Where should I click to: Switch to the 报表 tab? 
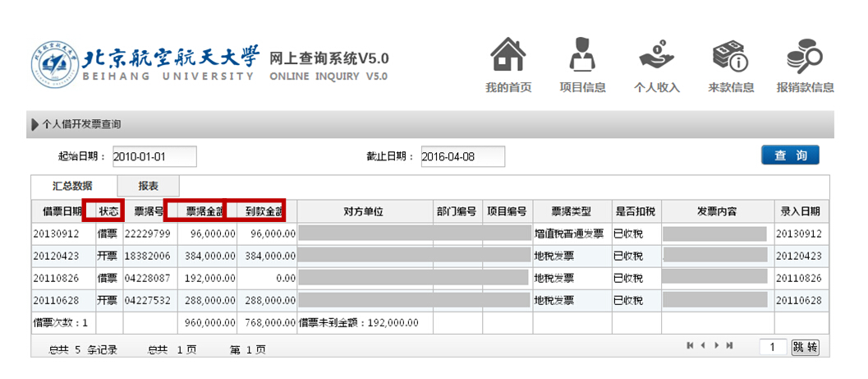(148, 186)
